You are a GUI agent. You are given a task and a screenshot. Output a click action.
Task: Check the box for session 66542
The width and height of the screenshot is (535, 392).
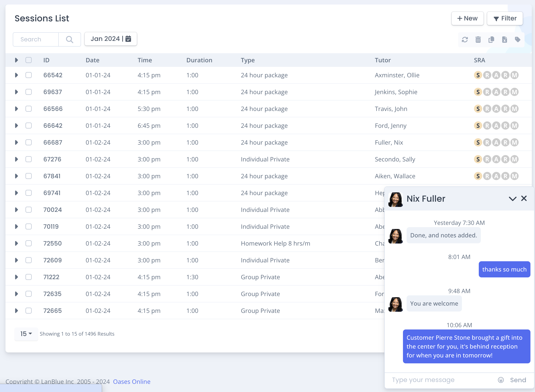click(28, 75)
